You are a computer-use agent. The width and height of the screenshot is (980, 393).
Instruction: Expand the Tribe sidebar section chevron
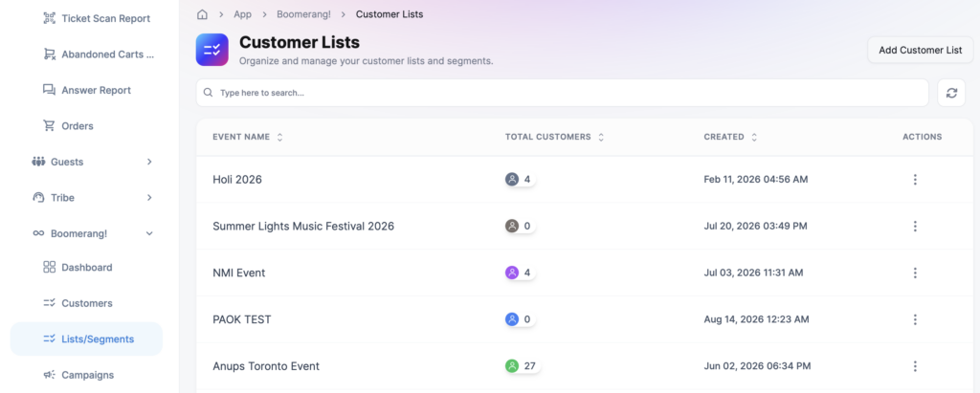point(149,197)
